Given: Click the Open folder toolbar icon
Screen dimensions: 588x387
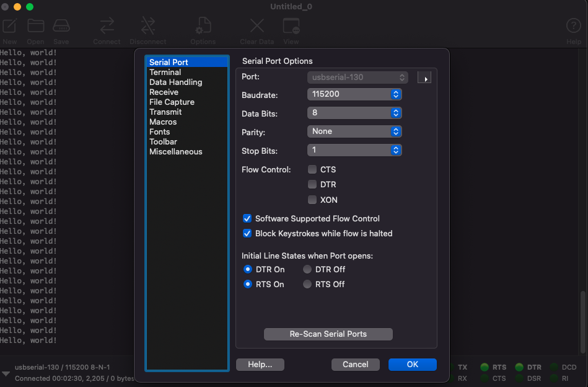Looking at the screenshot, I should coord(35,26).
